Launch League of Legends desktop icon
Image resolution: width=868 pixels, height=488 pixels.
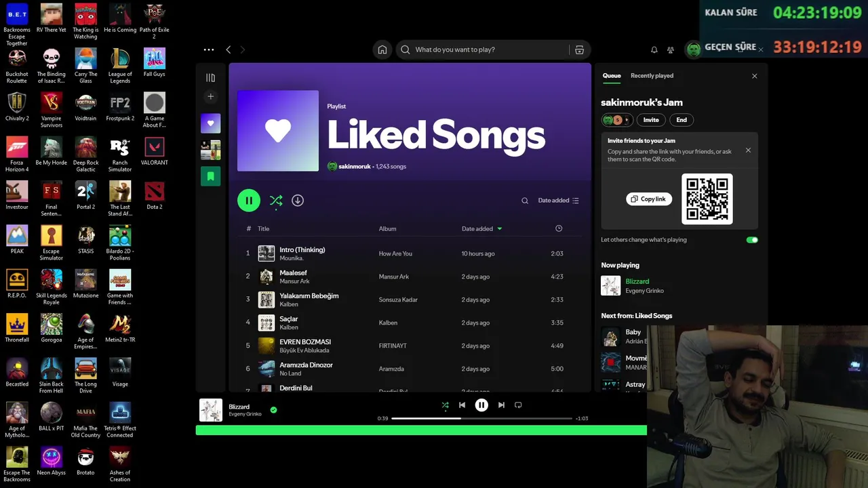pos(120,66)
